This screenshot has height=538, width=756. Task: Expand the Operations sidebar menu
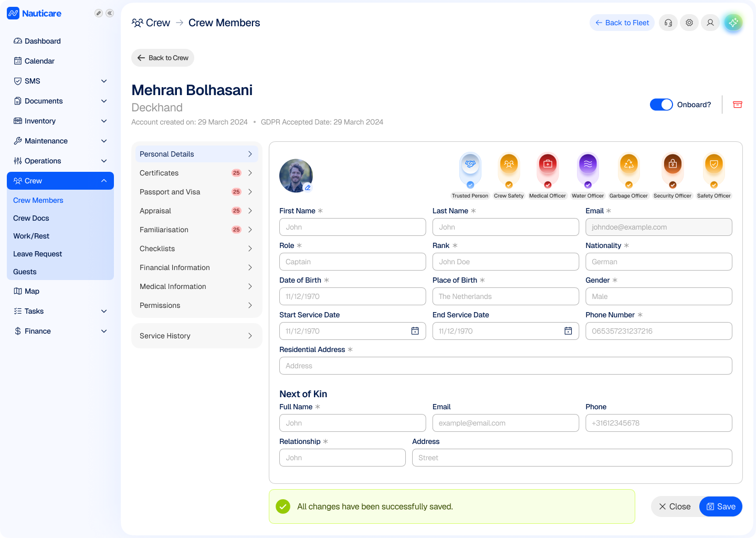click(104, 161)
